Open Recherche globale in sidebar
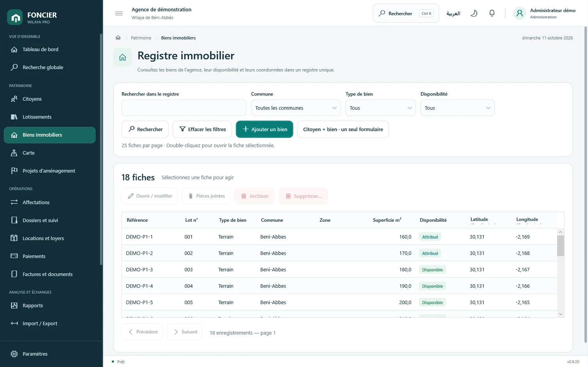588x367 pixels. [x=50, y=68]
